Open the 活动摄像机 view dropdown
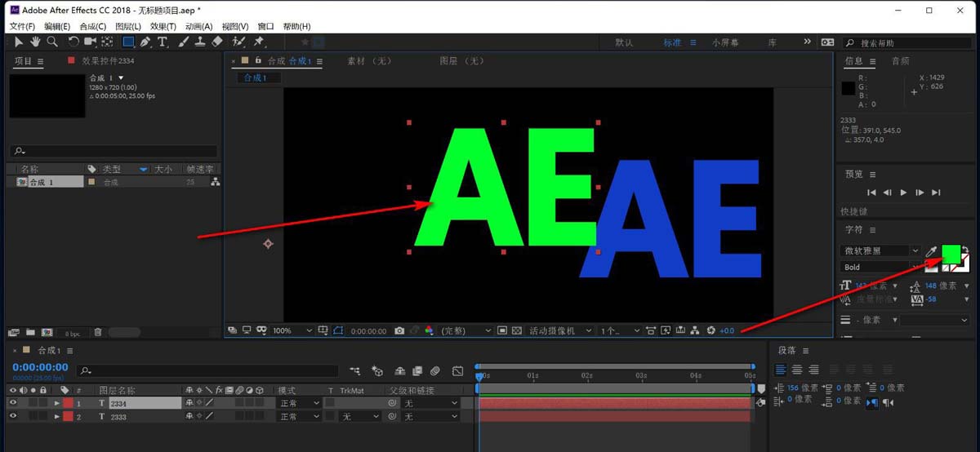This screenshot has width=980, height=452. (560, 330)
